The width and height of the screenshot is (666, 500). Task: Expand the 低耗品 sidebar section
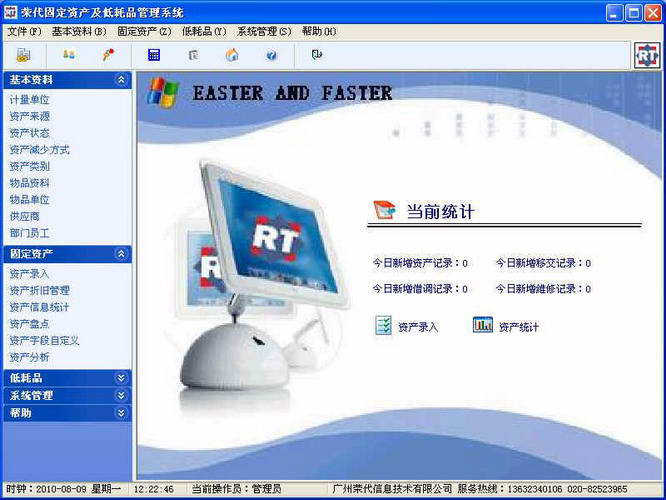[121, 378]
